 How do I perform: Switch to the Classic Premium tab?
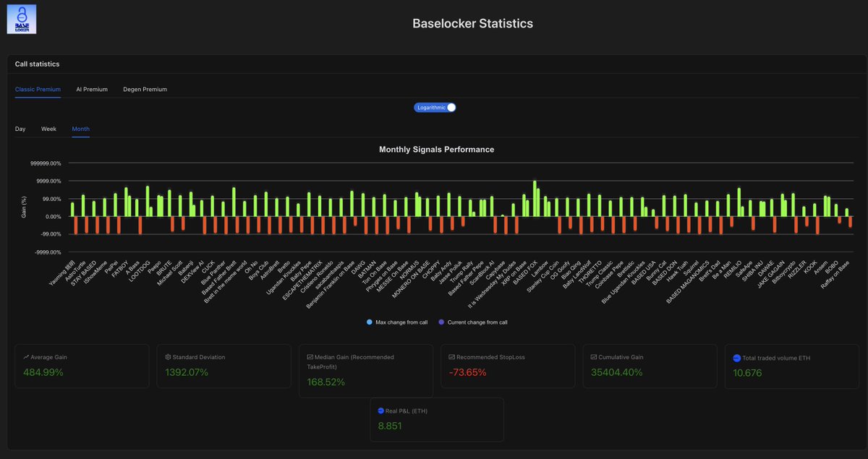click(x=38, y=90)
